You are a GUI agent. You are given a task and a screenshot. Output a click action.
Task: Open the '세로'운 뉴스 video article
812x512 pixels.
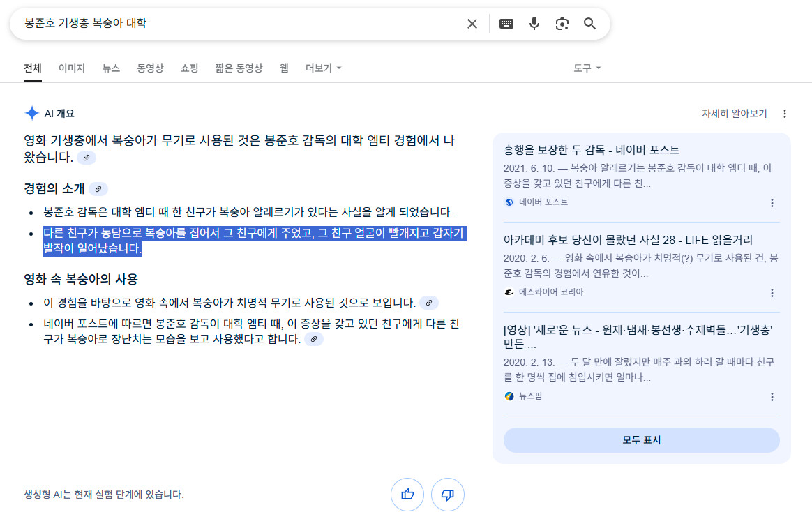coord(638,336)
